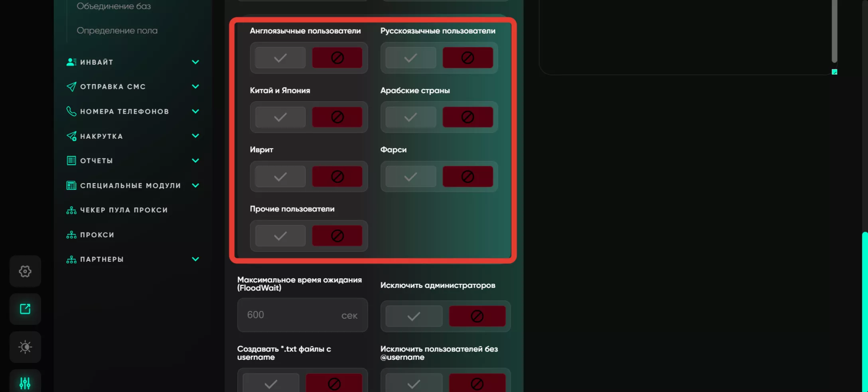Image resolution: width=868 pixels, height=392 pixels.
Task: Enable Создавать *.txt файлы с username checkmark
Action: pyautogui.click(x=271, y=383)
